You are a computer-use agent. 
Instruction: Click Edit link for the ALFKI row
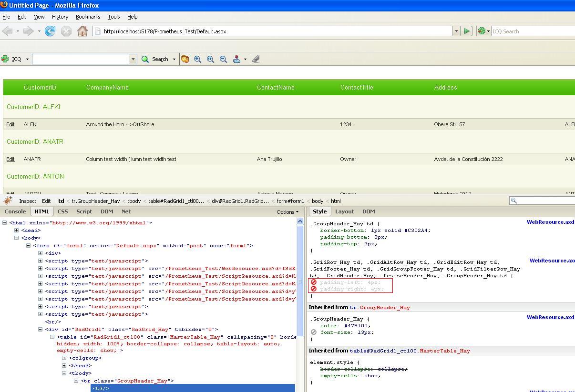coord(10,124)
